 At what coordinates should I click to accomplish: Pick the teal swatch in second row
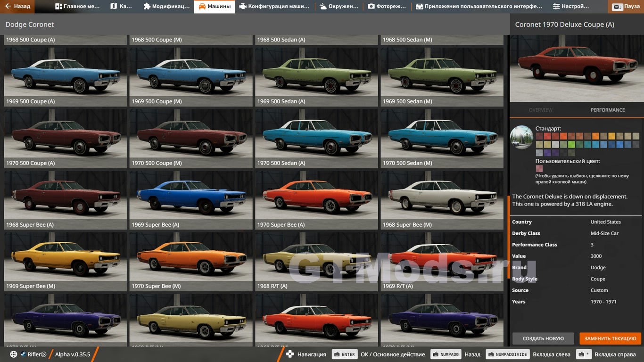point(588,144)
